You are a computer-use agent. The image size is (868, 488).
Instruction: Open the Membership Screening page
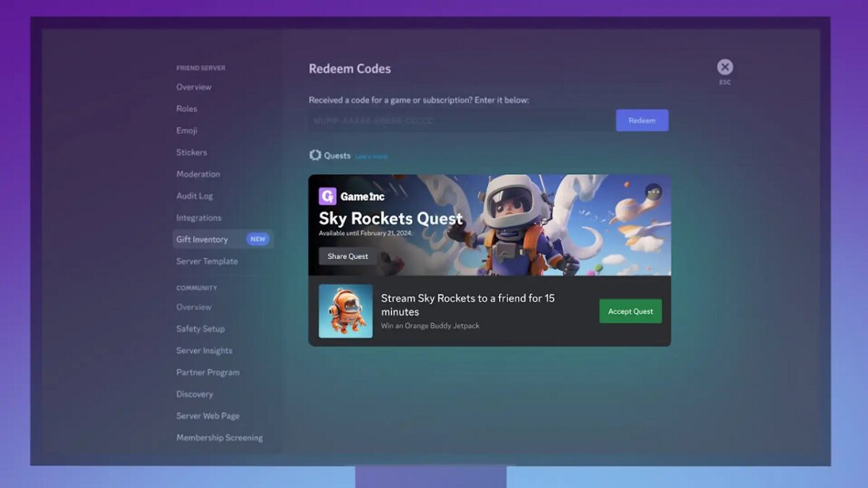(x=220, y=437)
